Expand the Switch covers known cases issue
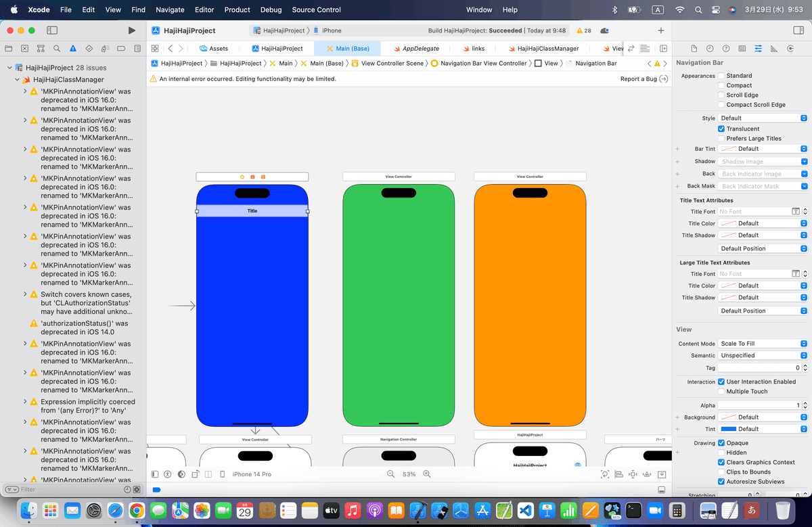Image resolution: width=812 pixels, height=527 pixels. click(25, 294)
